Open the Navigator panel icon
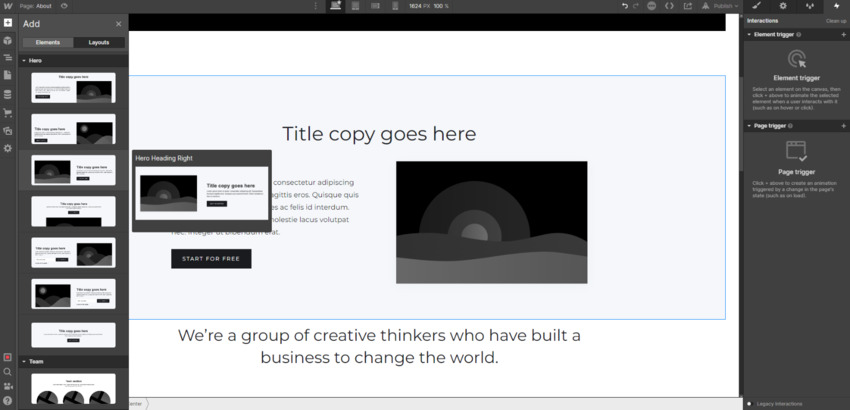The width and height of the screenshot is (850, 410). (x=8, y=57)
